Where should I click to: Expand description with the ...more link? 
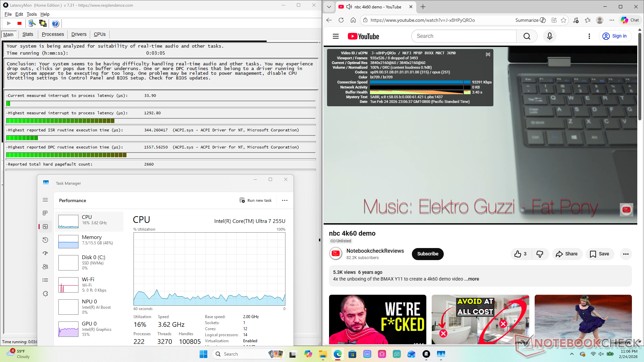click(x=472, y=279)
